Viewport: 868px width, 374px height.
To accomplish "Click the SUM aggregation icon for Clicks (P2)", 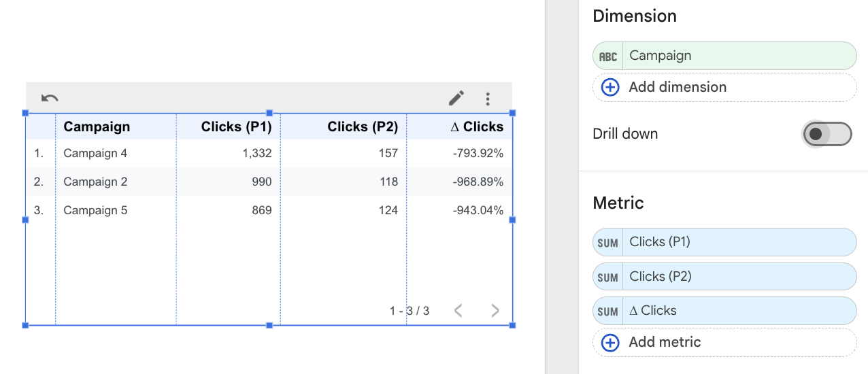I will [608, 277].
